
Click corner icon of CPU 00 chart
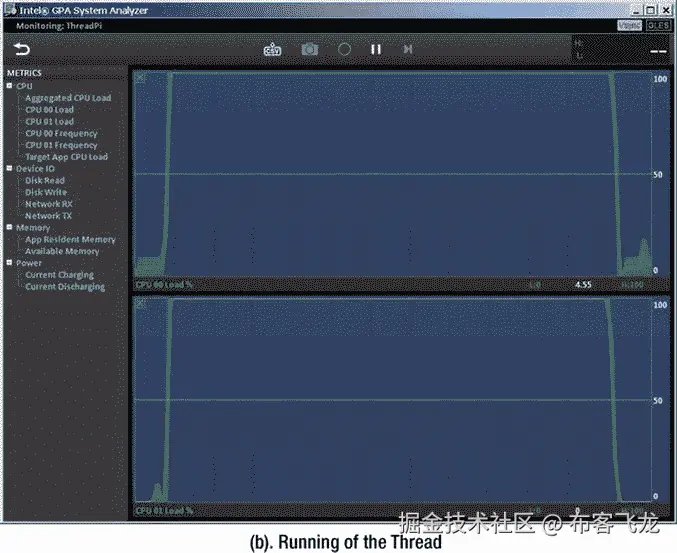pyautogui.click(x=140, y=78)
